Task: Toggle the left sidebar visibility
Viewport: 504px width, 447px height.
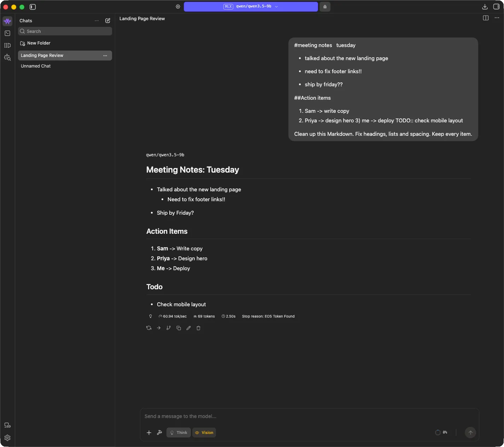Action: 33,7
